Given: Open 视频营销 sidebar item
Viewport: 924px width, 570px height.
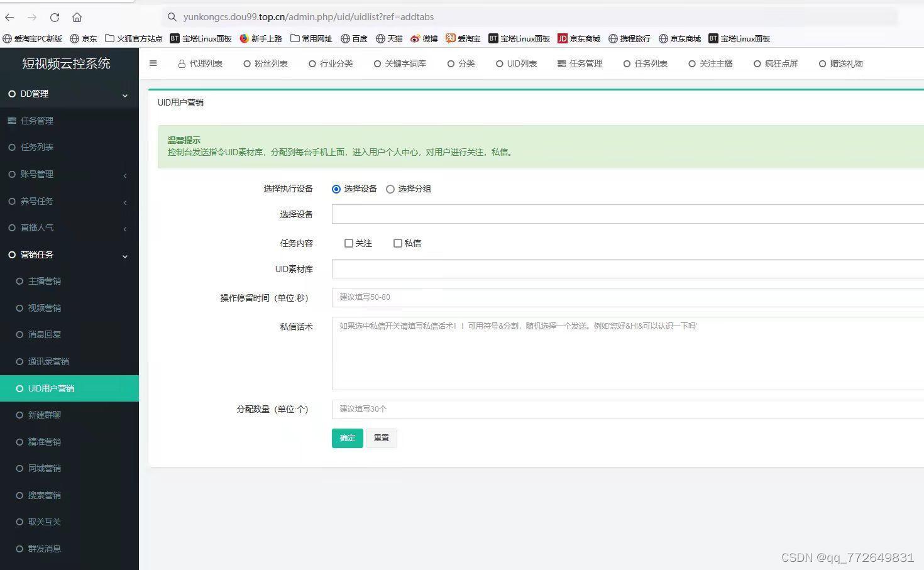Looking at the screenshot, I should (x=69, y=308).
